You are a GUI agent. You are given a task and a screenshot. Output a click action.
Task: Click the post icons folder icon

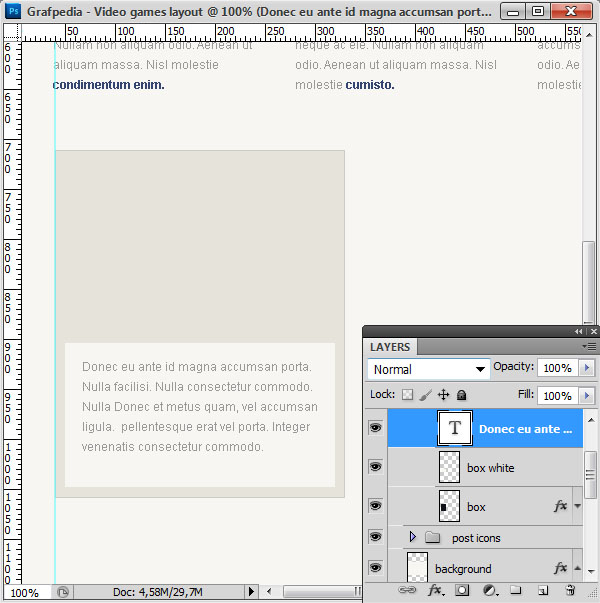pos(433,537)
